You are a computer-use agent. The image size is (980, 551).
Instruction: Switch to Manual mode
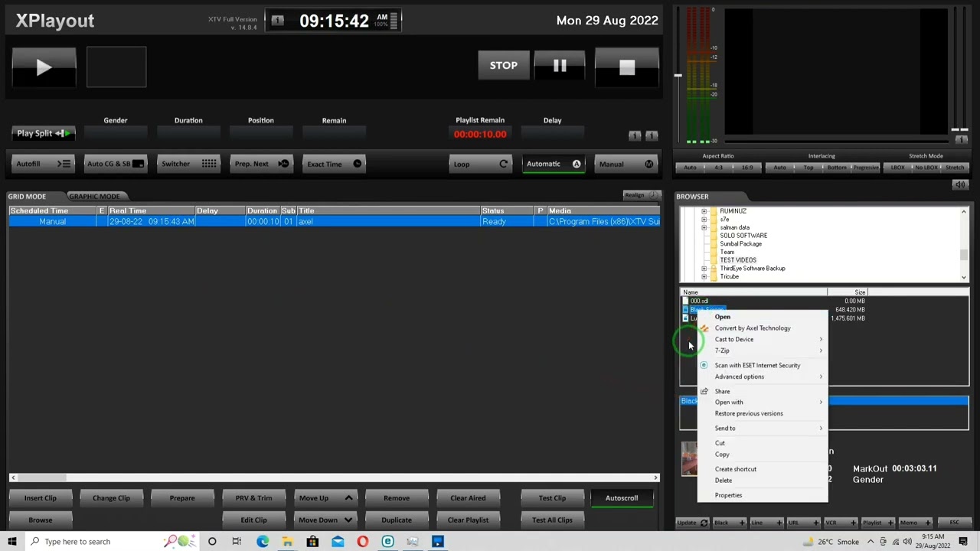pyautogui.click(x=626, y=164)
